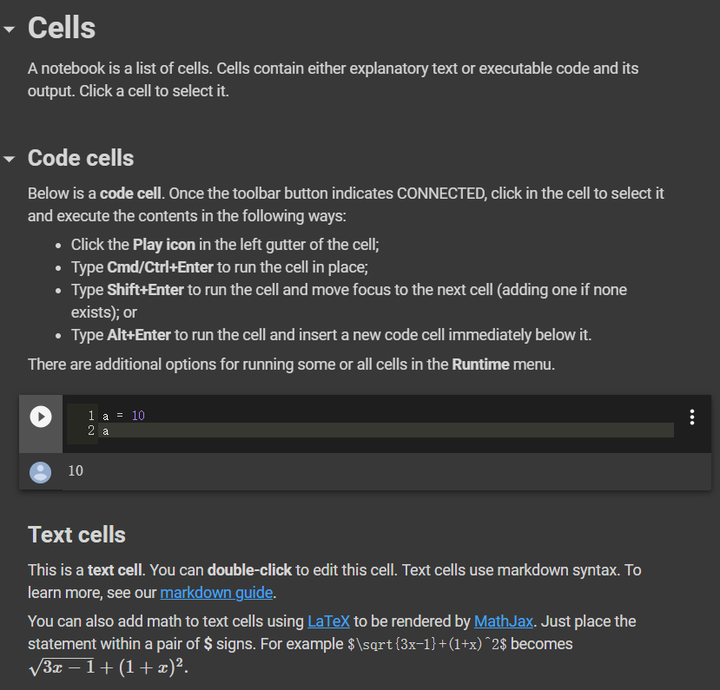Click the paragraph mentioning the Runtime menu
The image size is (720, 690).
tap(290, 364)
